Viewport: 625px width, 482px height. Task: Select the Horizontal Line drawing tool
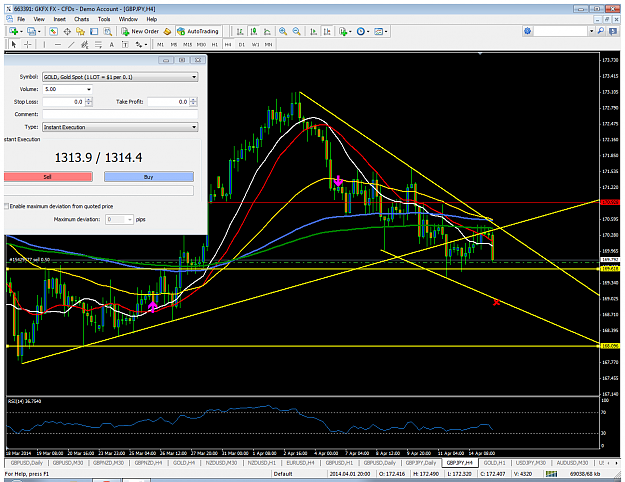(x=58, y=44)
